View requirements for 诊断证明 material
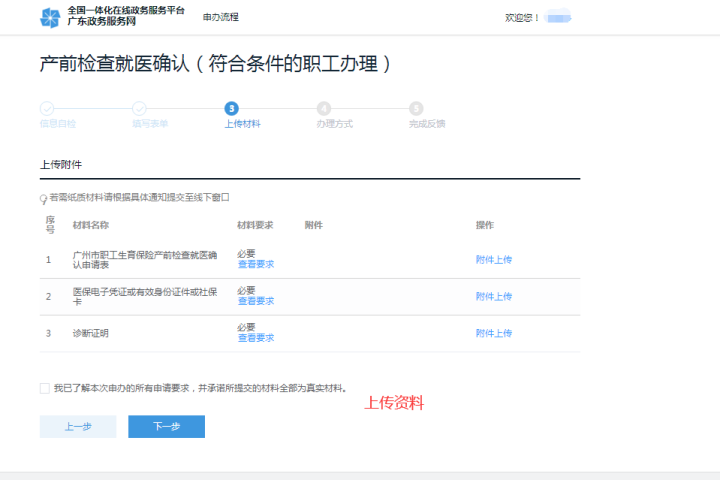The width and height of the screenshot is (720, 480). [x=255, y=338]
